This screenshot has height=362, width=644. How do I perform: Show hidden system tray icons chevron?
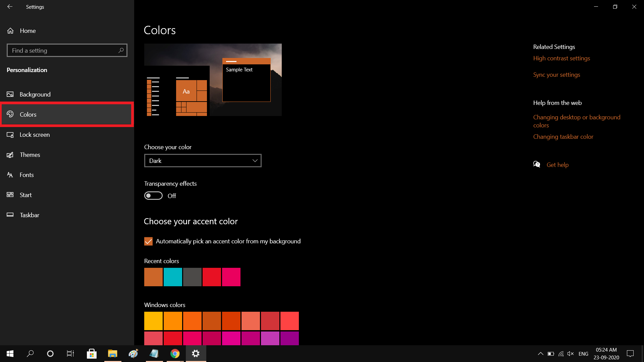540,354
